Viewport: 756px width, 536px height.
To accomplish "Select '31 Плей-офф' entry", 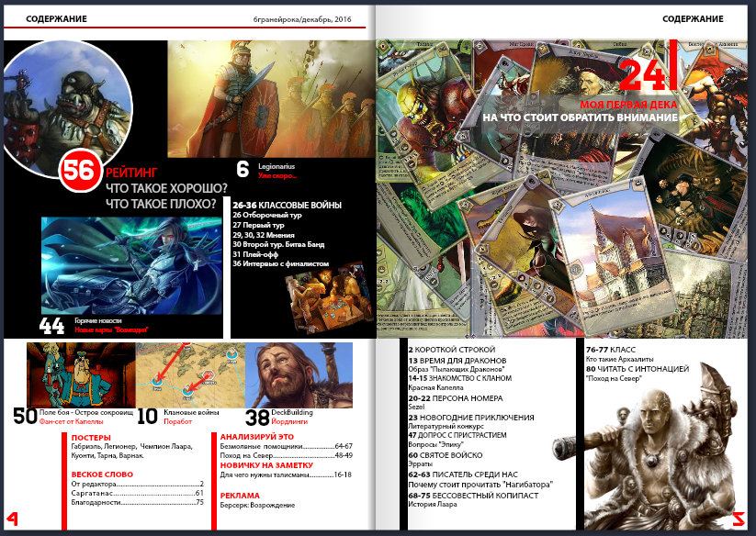I will point(255,254).
